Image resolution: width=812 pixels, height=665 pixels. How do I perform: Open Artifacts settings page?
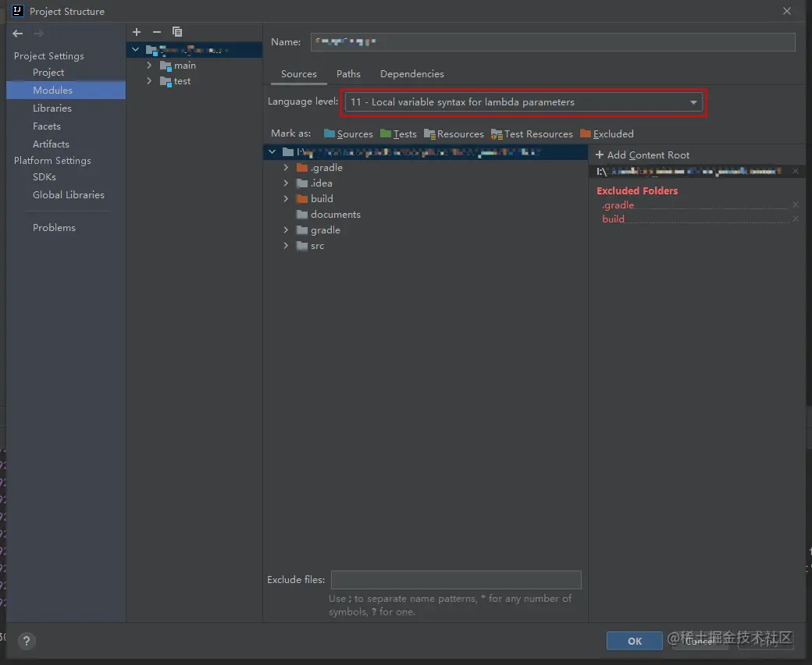(x=51, y=144)
